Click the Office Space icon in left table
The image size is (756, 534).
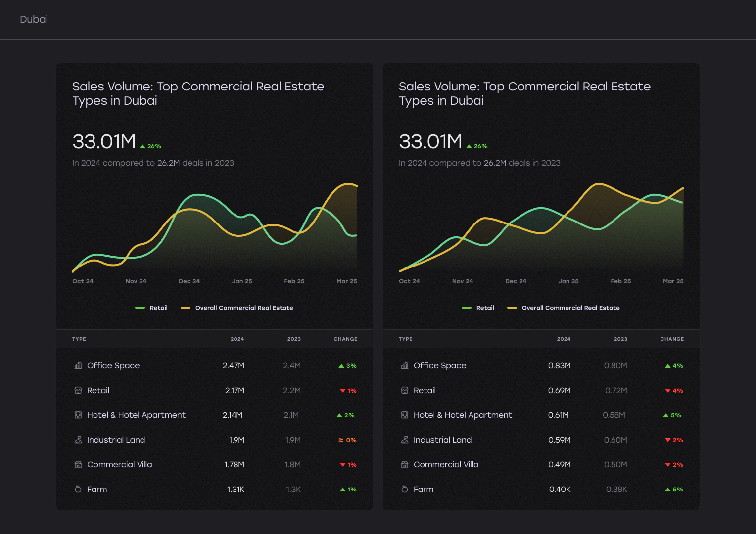point(78,365)
